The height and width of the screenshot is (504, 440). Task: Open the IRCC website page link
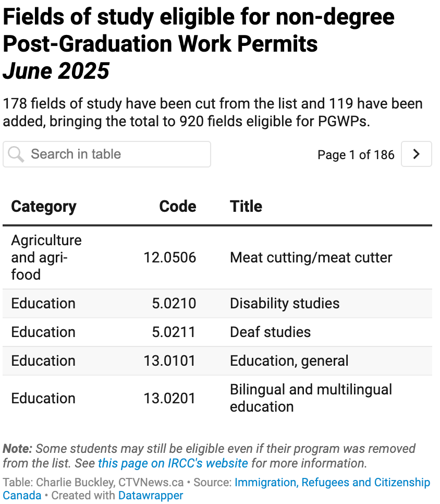coord(173,463)
